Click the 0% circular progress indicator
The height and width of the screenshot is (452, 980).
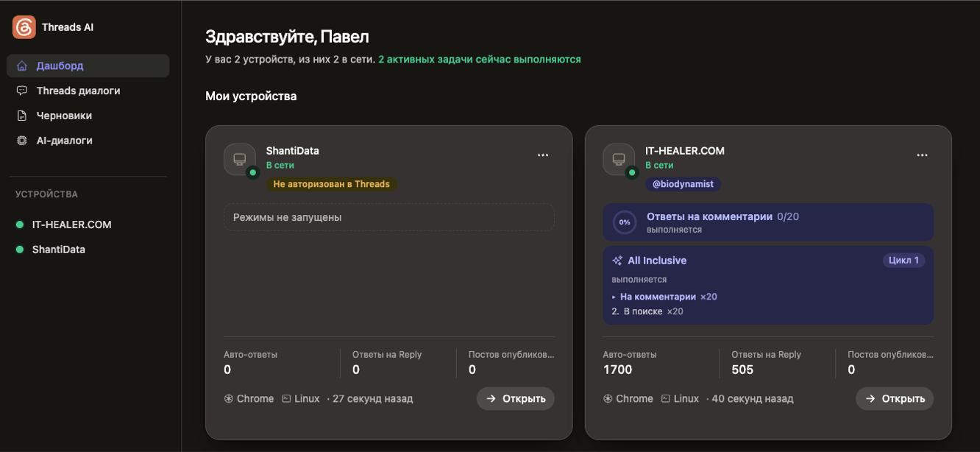(x=625, y=222)
